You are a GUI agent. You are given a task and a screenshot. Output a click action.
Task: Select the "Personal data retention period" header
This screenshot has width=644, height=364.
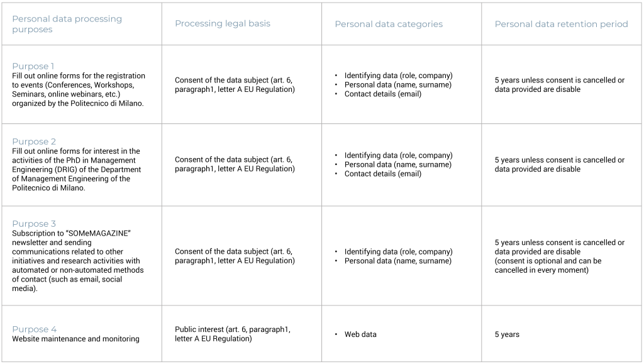[x=561, y=24]
